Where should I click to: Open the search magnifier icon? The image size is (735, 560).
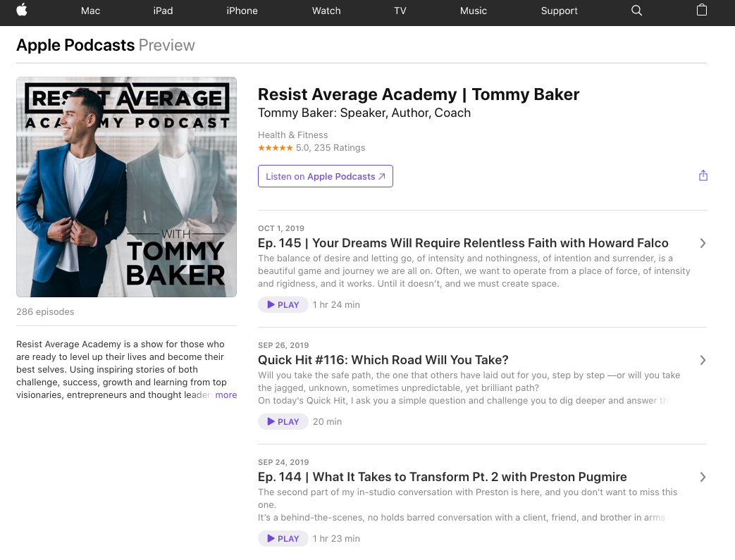click(636, 11)
